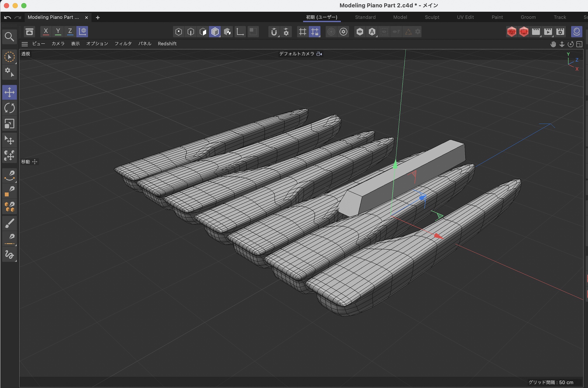Switch to the Sculpt layout tab
The height and width of the screenshot is (388, 588).
tap(432, 17)
